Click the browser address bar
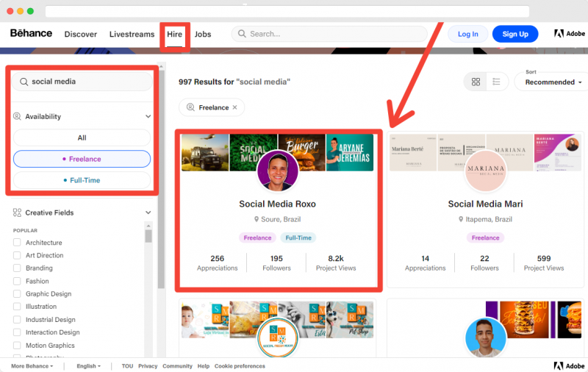 click(x=287, y=11)
